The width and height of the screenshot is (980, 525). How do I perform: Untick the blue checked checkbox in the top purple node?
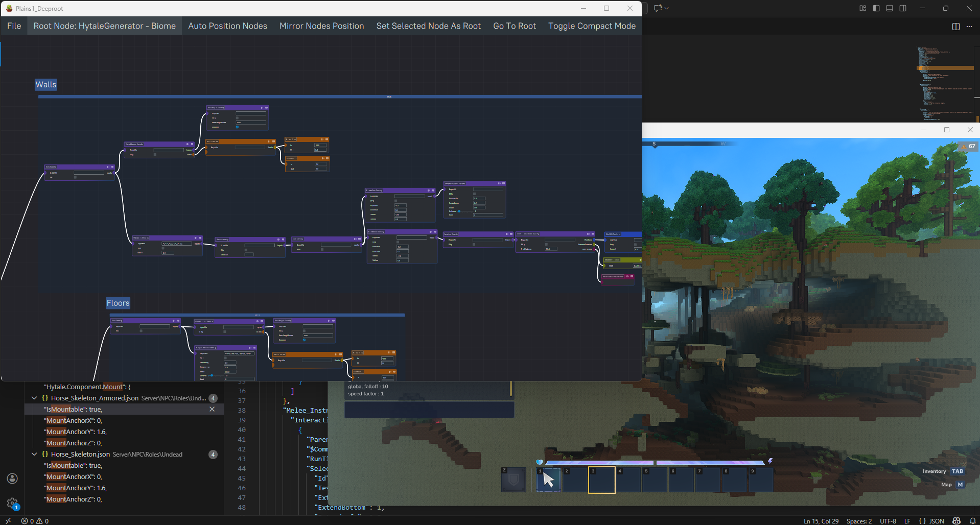[x=237, y=127]
